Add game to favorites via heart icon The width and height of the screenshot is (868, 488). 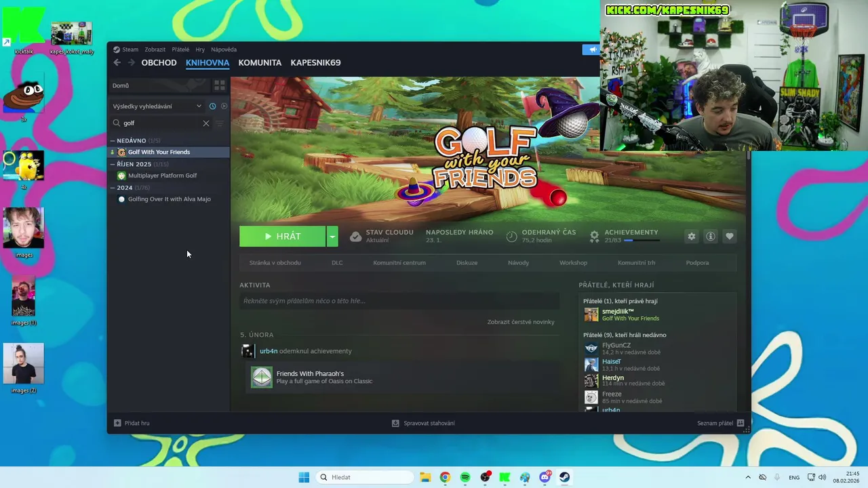(x=729, y=236)
